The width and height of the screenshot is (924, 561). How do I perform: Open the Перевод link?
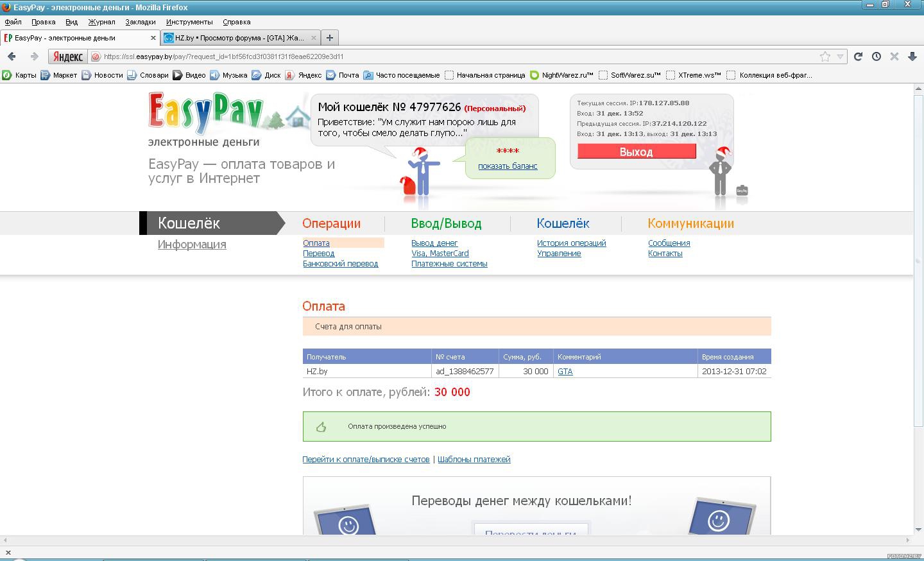(x=318, y=254)
